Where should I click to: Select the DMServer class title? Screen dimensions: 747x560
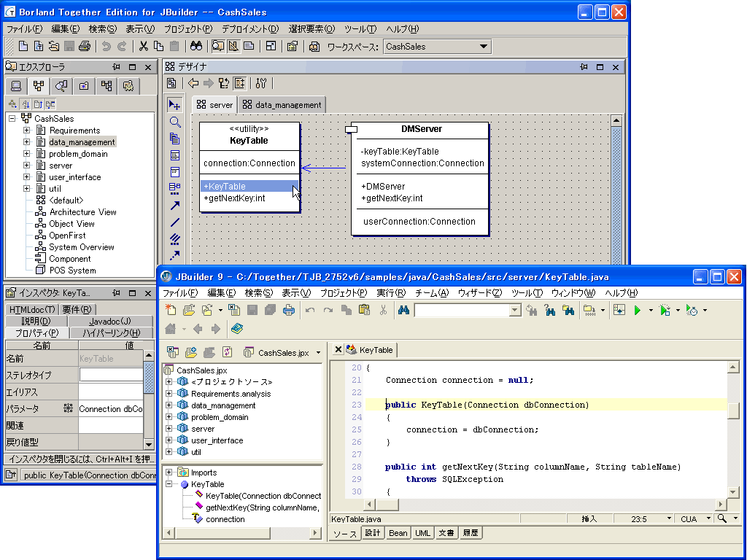[422, 129]
